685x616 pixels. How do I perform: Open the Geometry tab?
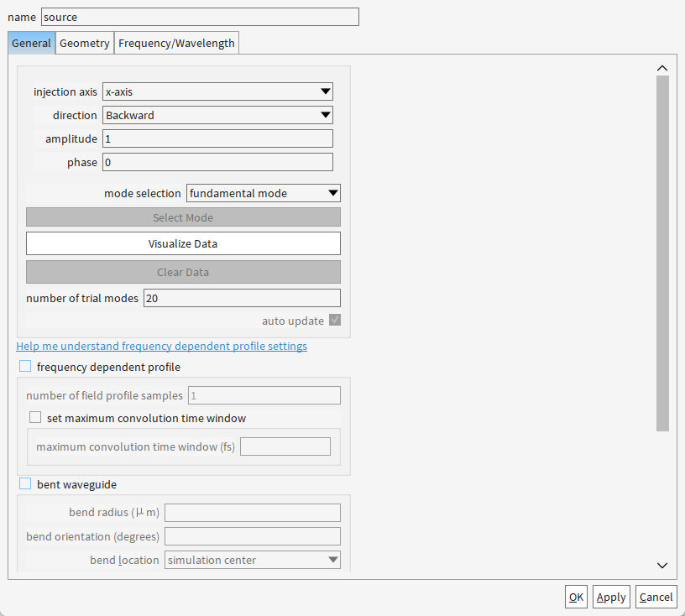[85, 44]
